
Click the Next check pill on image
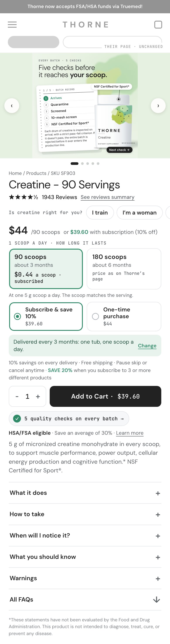click(119, 150)
